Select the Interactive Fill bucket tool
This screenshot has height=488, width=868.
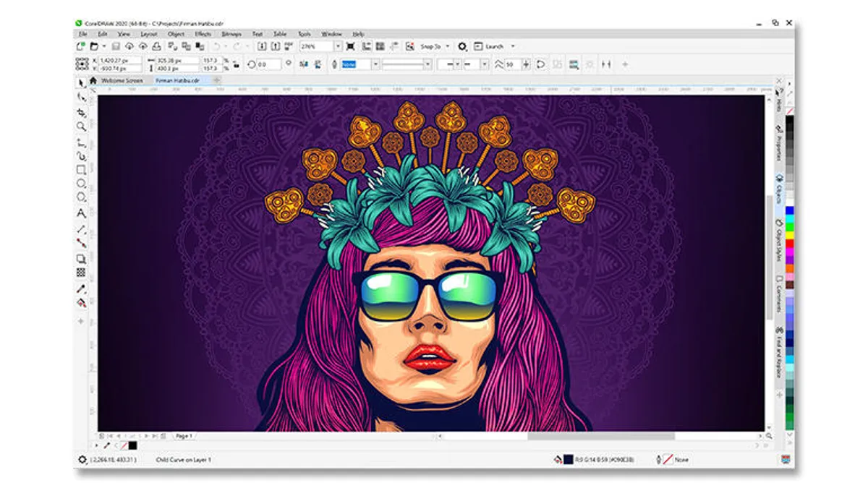pyautogui.click(x=81, y=303)
